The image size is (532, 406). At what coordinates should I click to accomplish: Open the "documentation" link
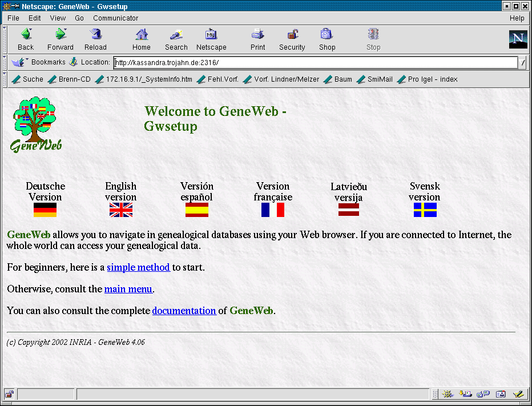184,311
